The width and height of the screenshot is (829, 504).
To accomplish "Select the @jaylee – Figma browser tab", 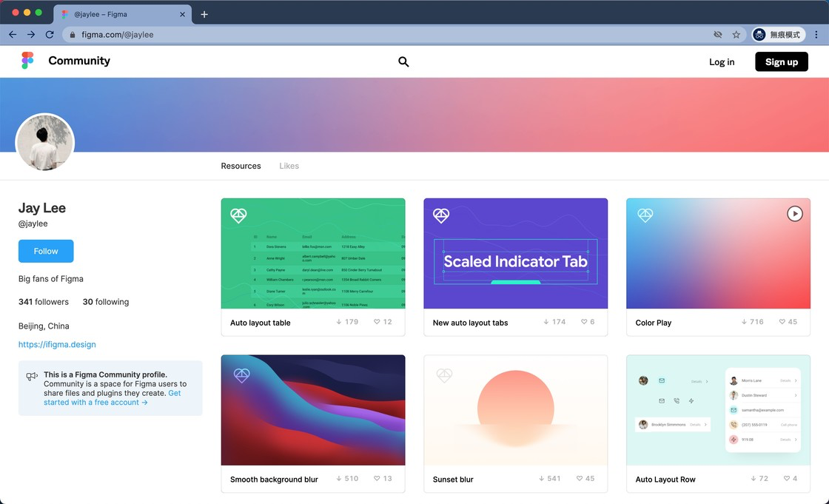I will point(123,14).
